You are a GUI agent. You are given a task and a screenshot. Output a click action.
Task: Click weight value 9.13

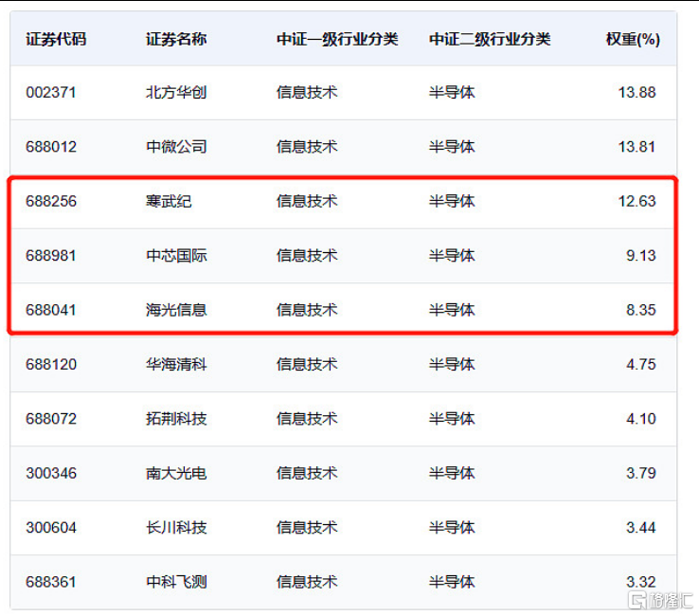(641, 256)
